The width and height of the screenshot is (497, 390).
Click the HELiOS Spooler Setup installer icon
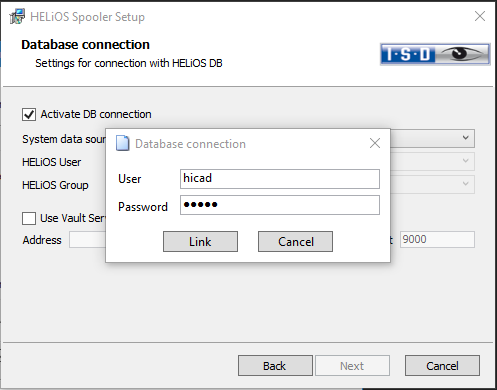pos(17,16)
